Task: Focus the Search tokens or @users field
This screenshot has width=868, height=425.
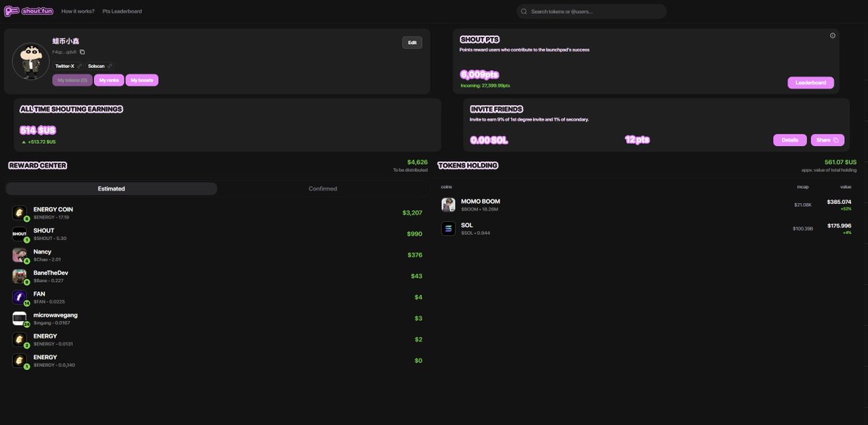Action: point(591,12)
